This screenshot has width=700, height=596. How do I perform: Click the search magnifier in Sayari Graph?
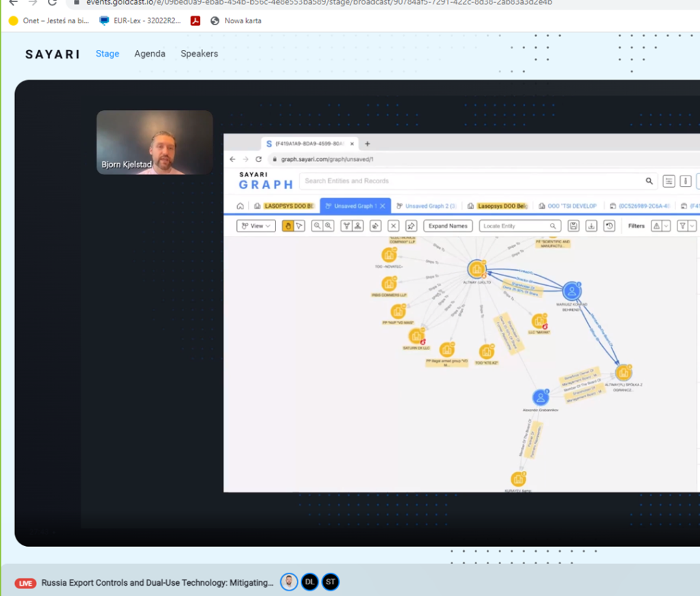coord(649,181)
